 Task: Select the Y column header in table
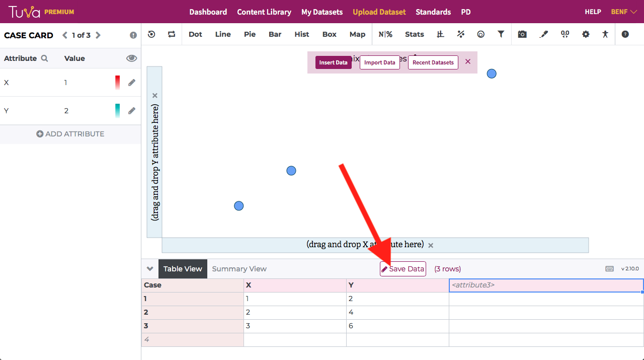coord(398,285)
